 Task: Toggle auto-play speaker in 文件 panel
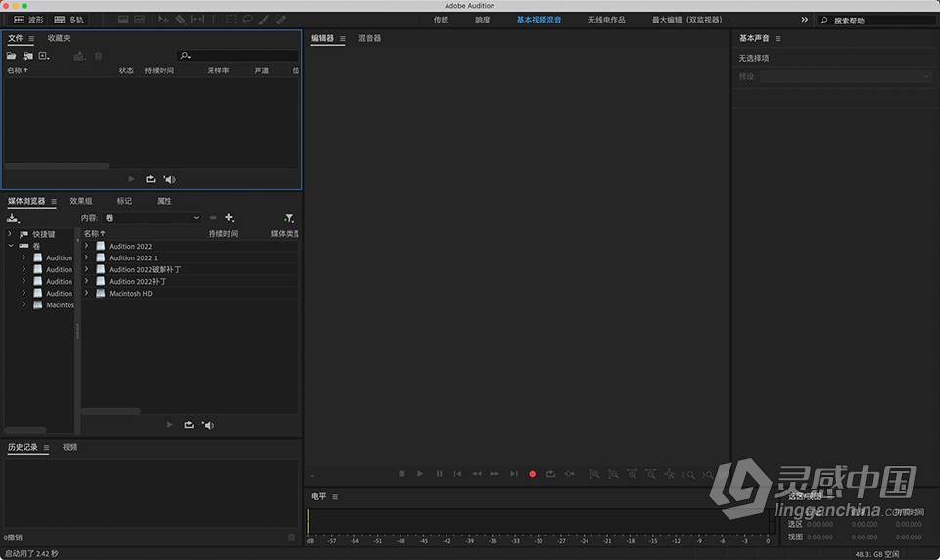point(169,179)
